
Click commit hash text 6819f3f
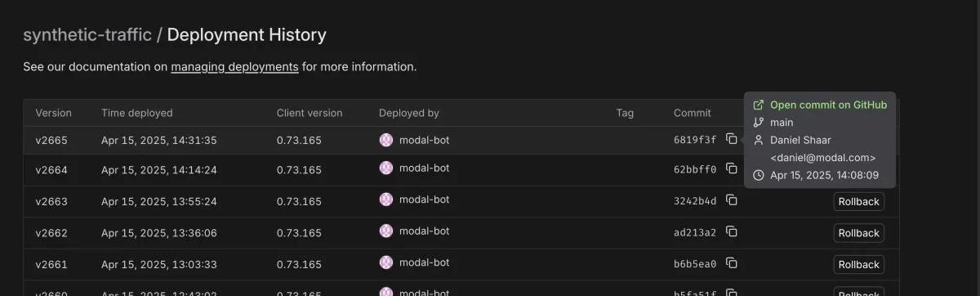click(x=695, y=140)
